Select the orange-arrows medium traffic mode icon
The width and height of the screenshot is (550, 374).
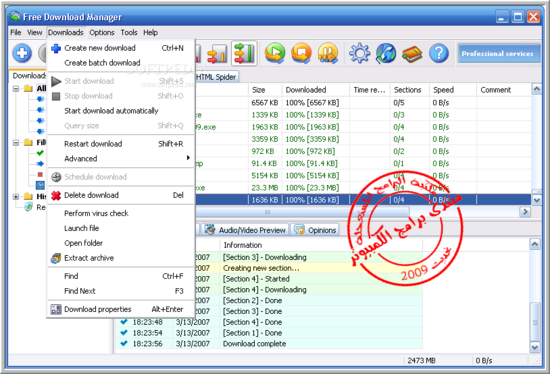coord(217,53)
